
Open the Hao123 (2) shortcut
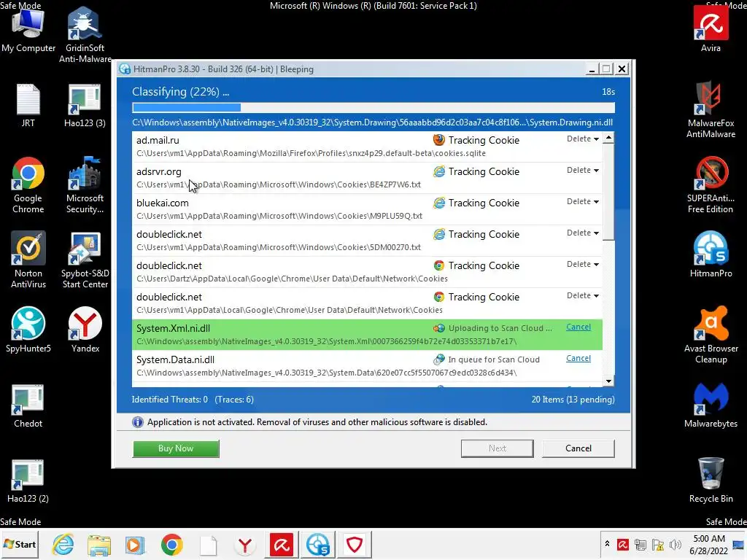pyautogui.click(x=28, y=481)
